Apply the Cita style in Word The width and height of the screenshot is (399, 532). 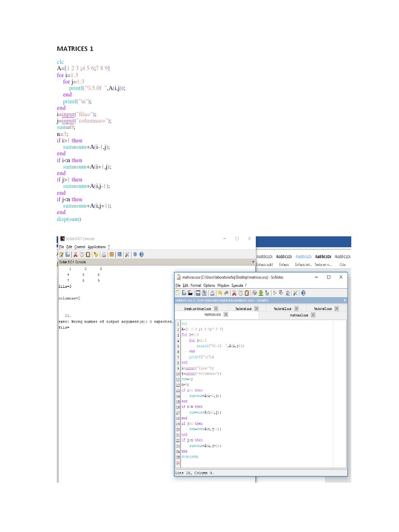[x=343, y=261]
